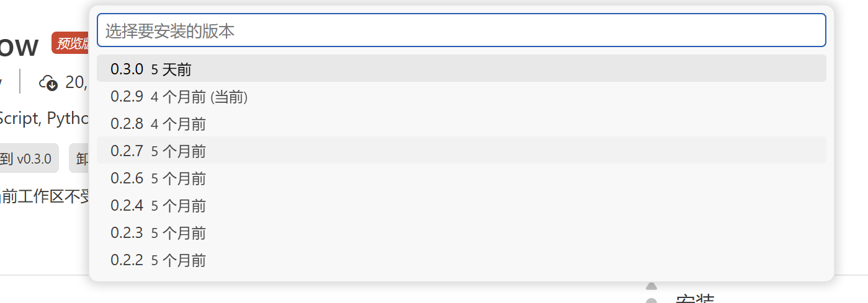Select the highlighted 0.2.7 version entry
The height and width of the screenshot is (303, 868).
[x=461, y=151]
